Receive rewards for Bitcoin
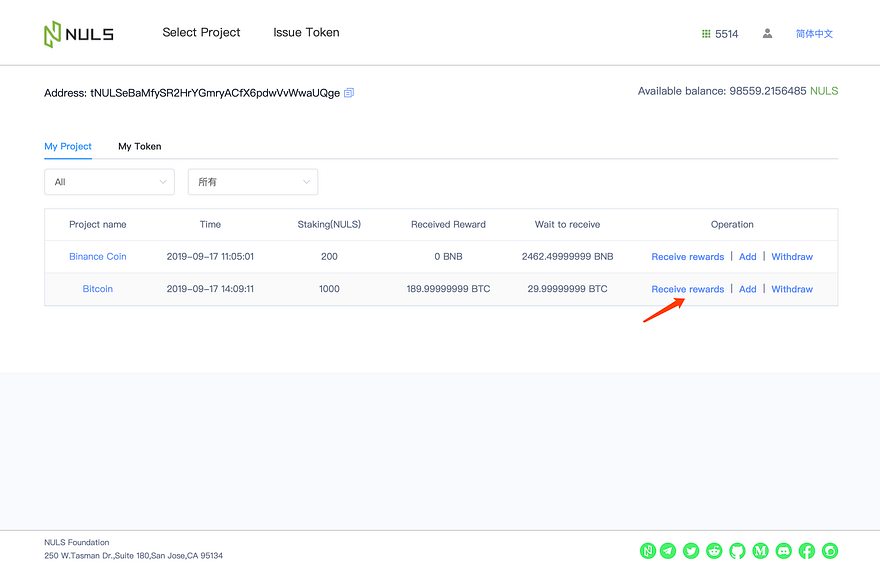Screen dimensions: 880x569 click(688, 289)
